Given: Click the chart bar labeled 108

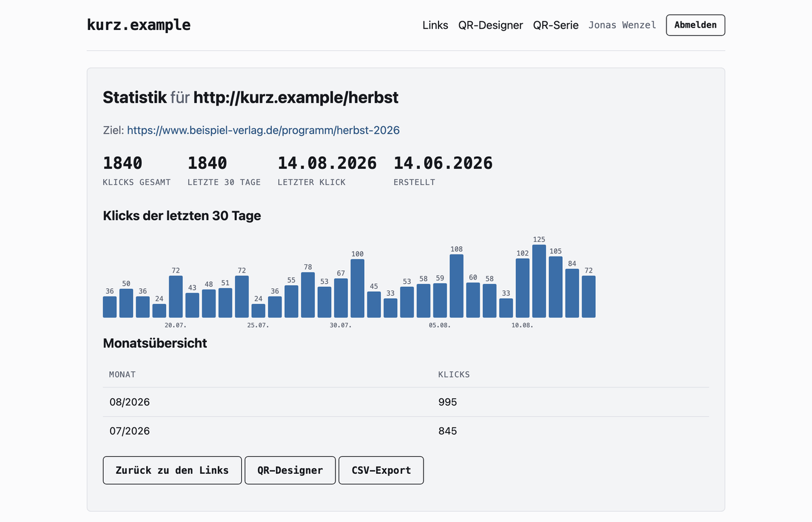Looking at the screenshot, I should (457, 286).
